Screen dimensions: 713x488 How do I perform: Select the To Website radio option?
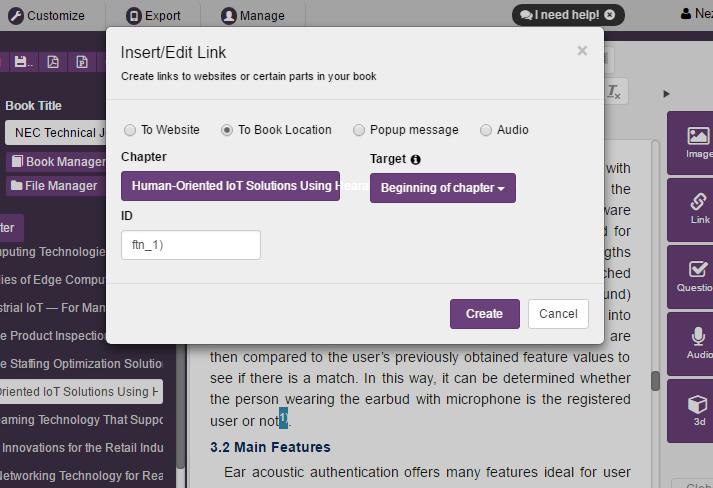129,130
